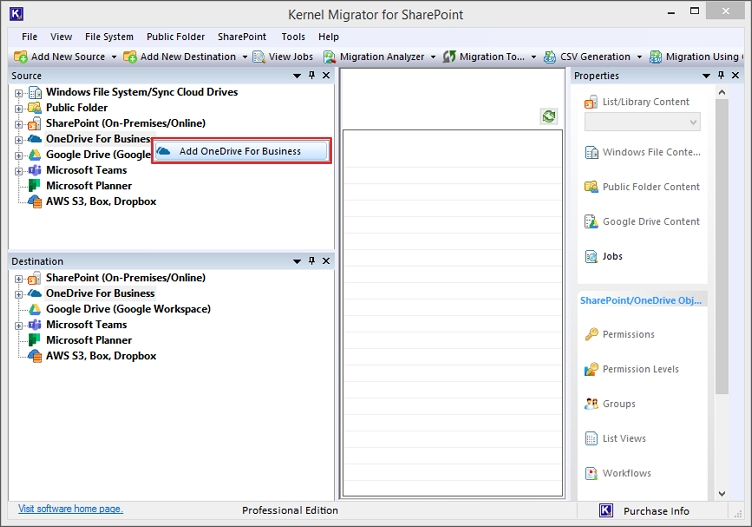Open View Jobs from the toolbar
752x527 pixels.
(283, 57)
